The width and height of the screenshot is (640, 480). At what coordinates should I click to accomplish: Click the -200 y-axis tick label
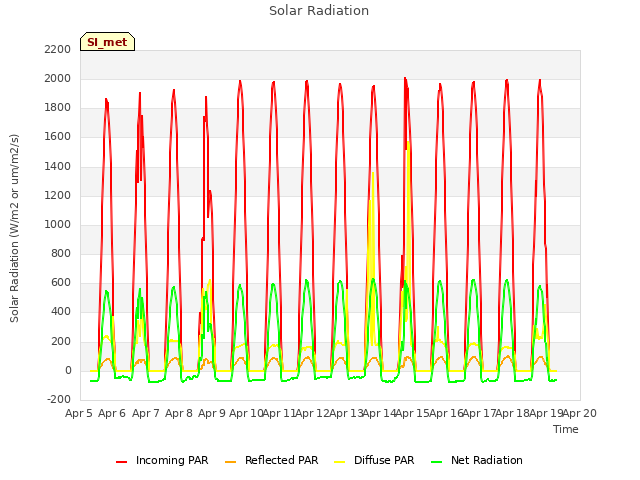click(x=59, y=400)
